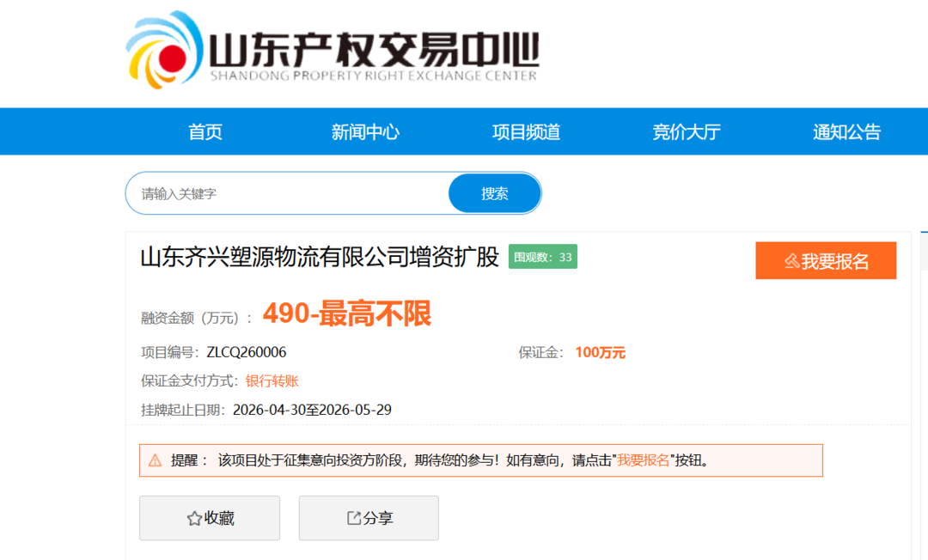Open 项目频道 navigation item
This screenshot has height=560, width=928.
point(526,132)
